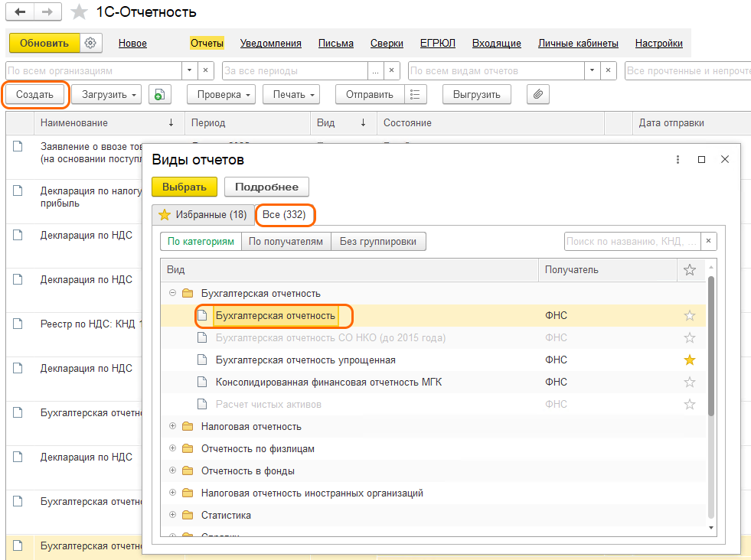Viewport: 751px width, 560px height.
Task: Click the green add-document icon beside Загрузить
Action: pos(159,95)
